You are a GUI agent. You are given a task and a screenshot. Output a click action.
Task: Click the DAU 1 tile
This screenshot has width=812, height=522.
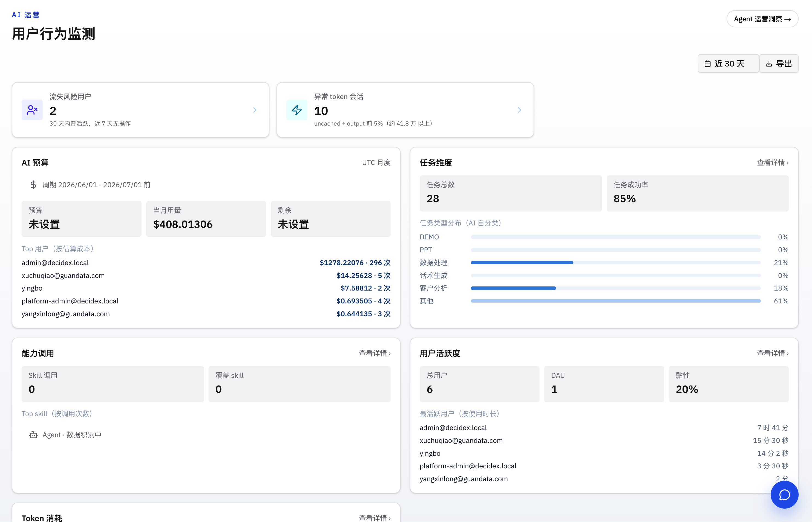604,384
